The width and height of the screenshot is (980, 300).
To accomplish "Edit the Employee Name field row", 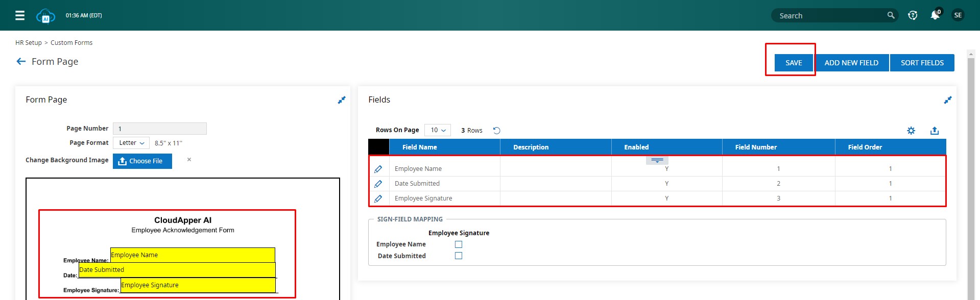I will [378, 169].
